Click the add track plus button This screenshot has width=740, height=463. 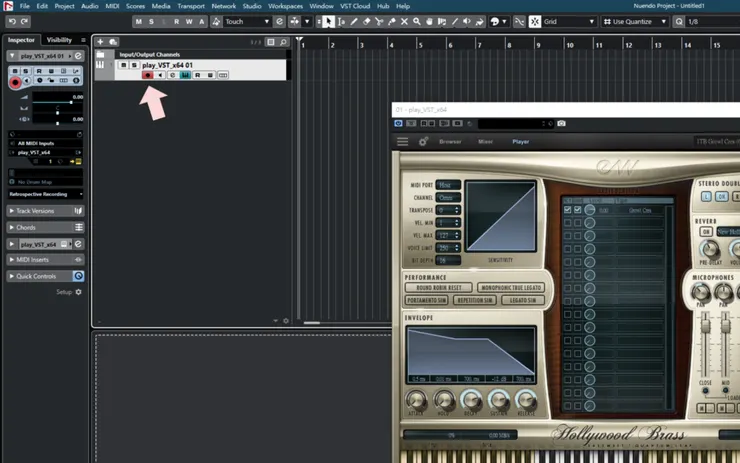point(100,42)
